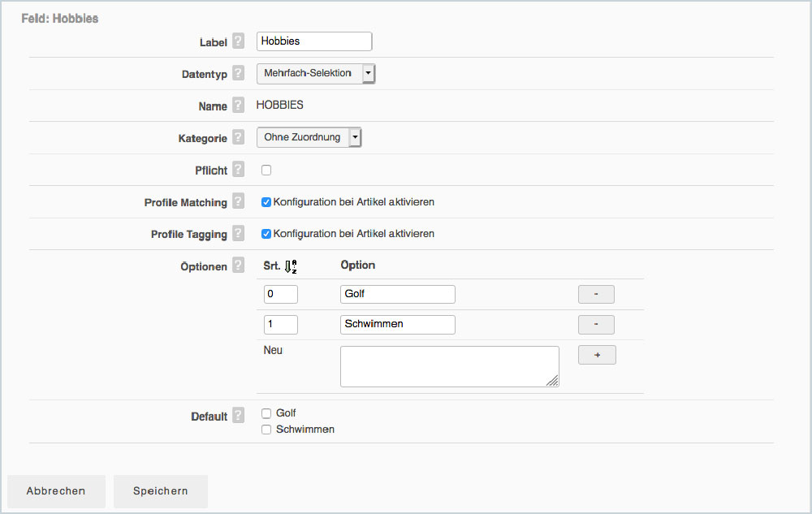Click help icon next to Profile Matching
812x514 pixels.
click(x=238, y=202)
